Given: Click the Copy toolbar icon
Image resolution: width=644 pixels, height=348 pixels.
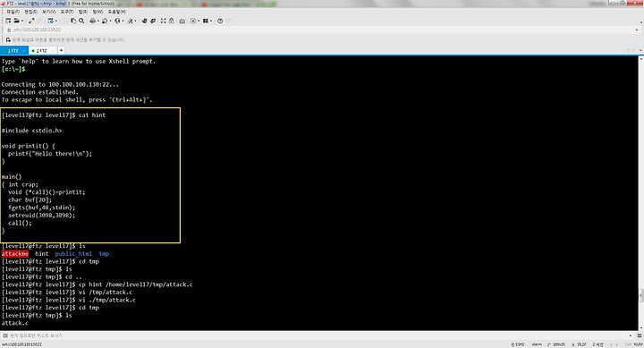Looking at the screenshot, I should click(x=73, y=21).
